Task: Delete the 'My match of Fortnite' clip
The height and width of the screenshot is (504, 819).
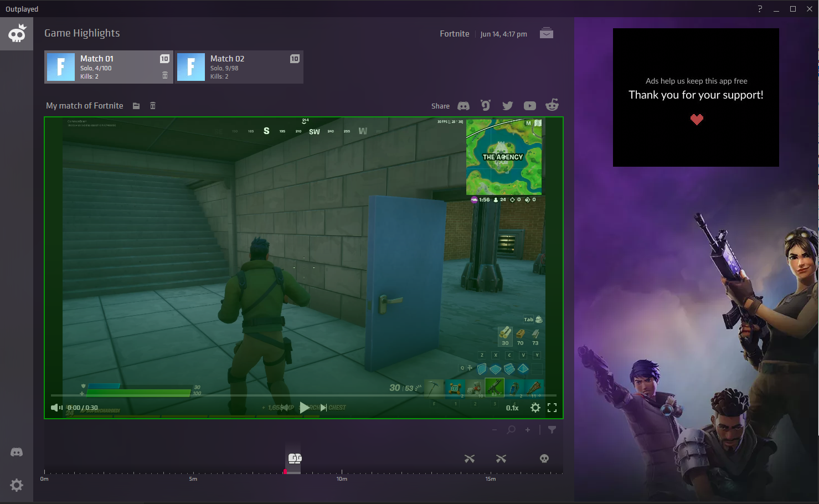Action: tap(153, 106)
